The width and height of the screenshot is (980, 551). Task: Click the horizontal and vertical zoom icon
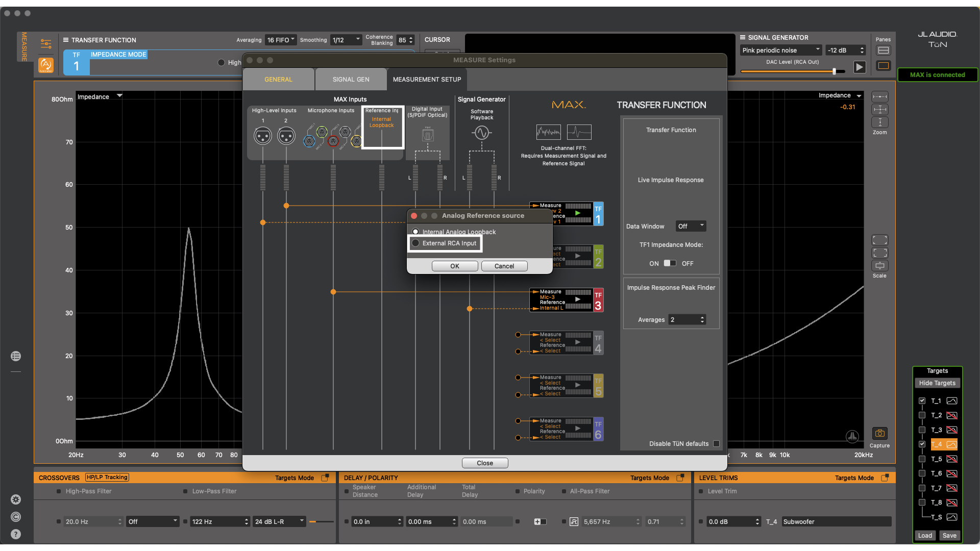tap(879, 110)
